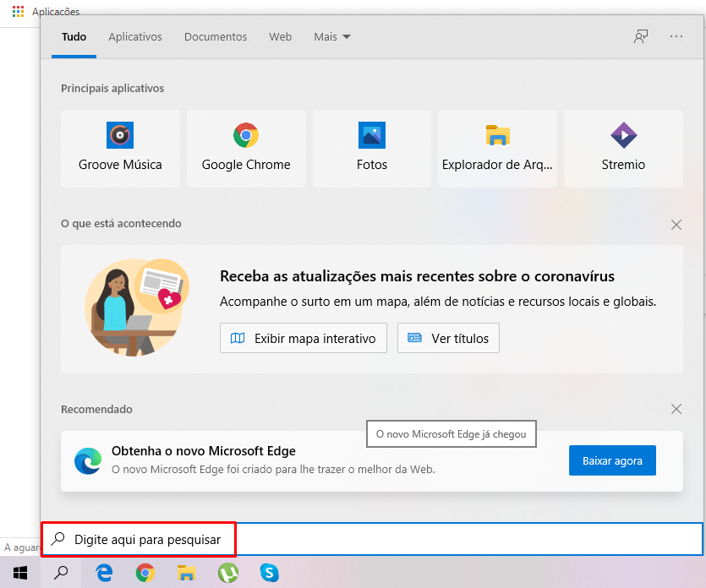
Task: Open the feedback person icon
Action: 641,36
